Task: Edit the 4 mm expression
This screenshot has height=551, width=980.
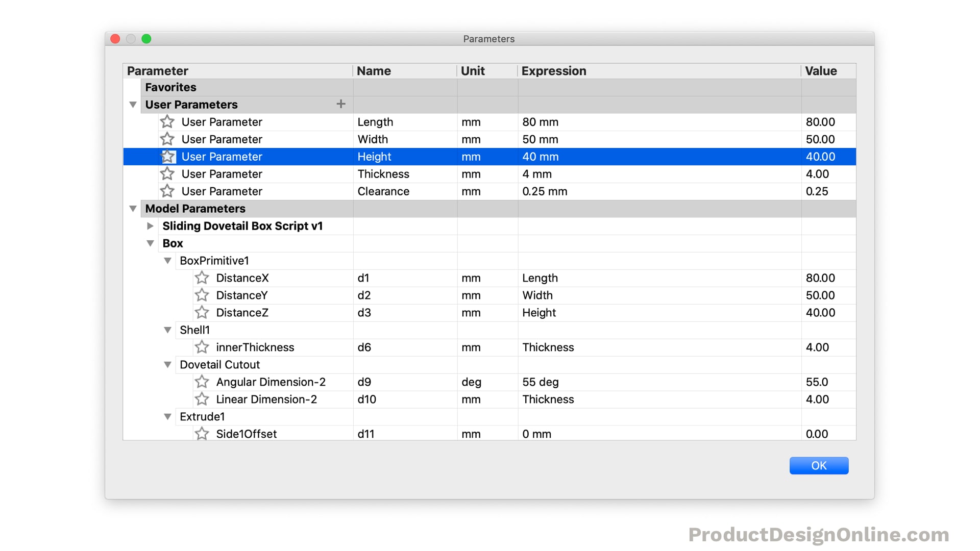Action: [x=659, y=174]
